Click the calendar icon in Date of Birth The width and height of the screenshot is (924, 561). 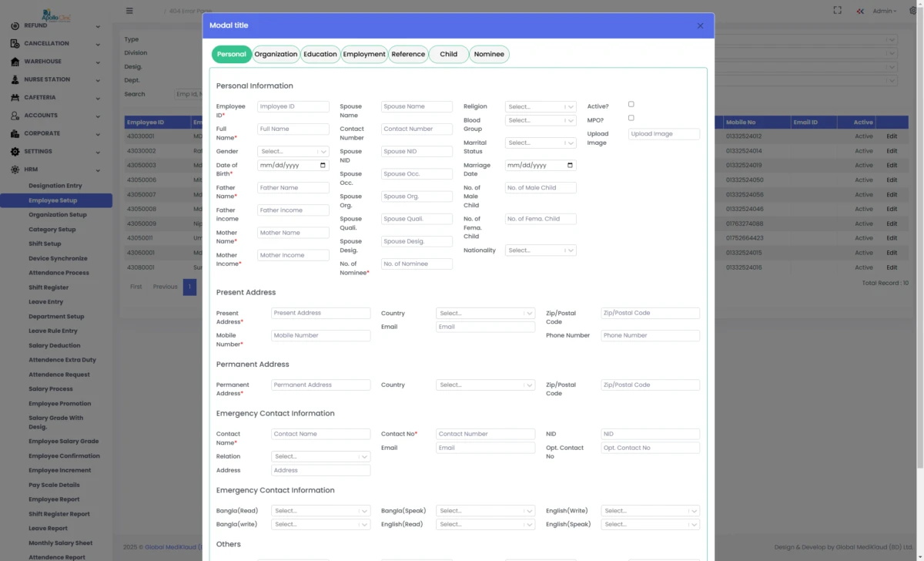(x=322, y=165)
